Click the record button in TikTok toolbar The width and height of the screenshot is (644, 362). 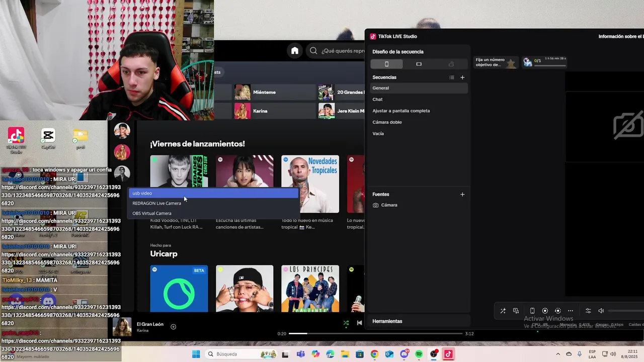tap(545, 311)
